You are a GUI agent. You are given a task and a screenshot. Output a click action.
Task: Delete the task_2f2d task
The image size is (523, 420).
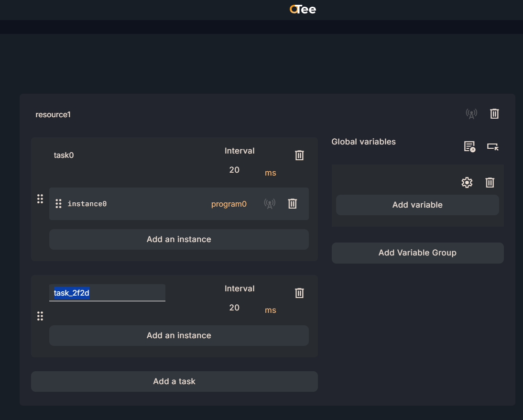click(299, 293)
